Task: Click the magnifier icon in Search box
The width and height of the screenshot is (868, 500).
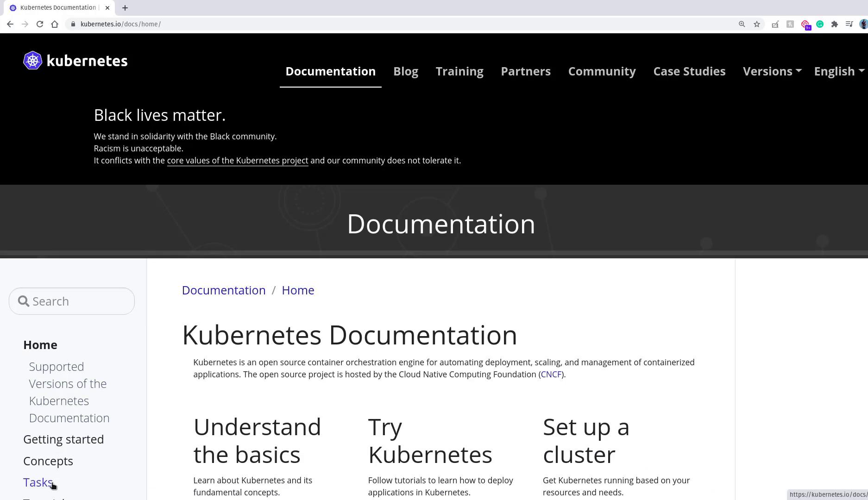Action: 24,301
